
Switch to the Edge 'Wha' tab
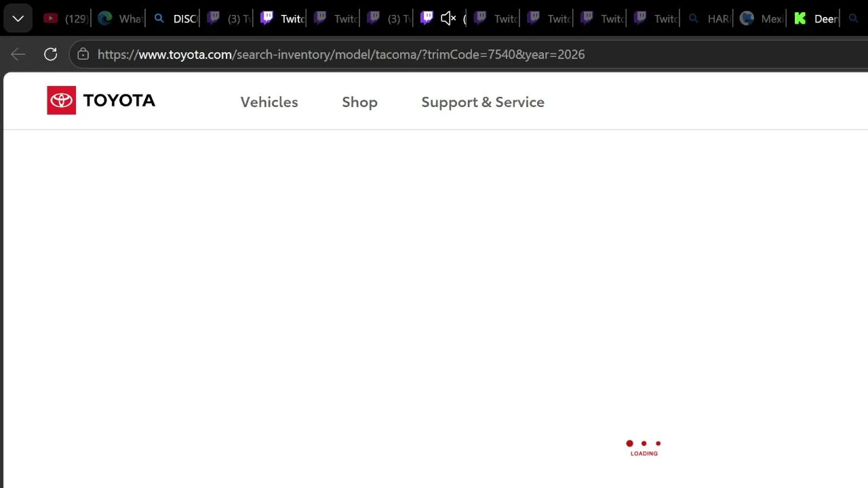tap(119, 18)
